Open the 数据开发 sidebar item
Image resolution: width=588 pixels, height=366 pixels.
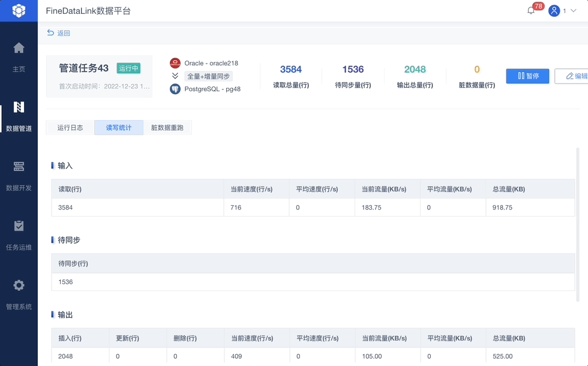click(19, 176)
